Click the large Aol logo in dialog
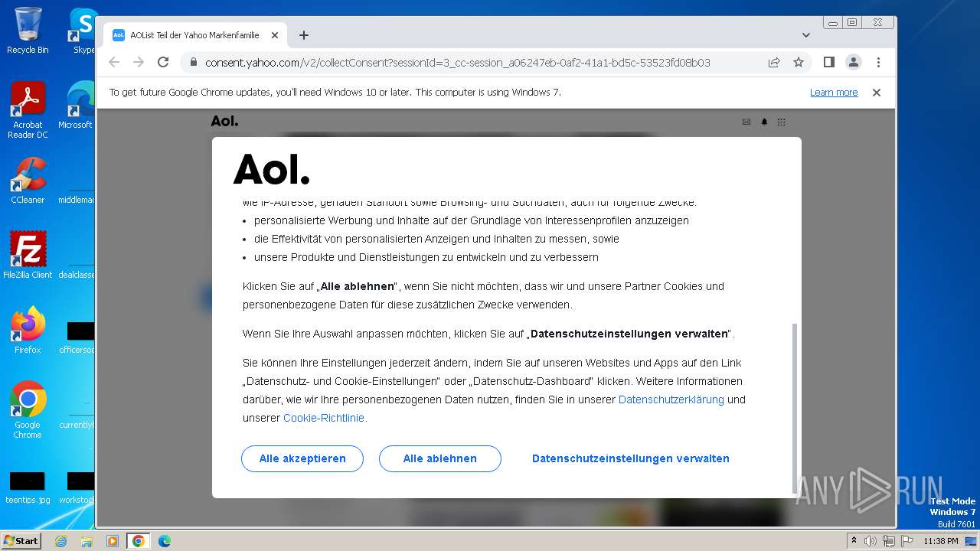The height and width of the screenshot is (551, 980). (x=272, y=169)
